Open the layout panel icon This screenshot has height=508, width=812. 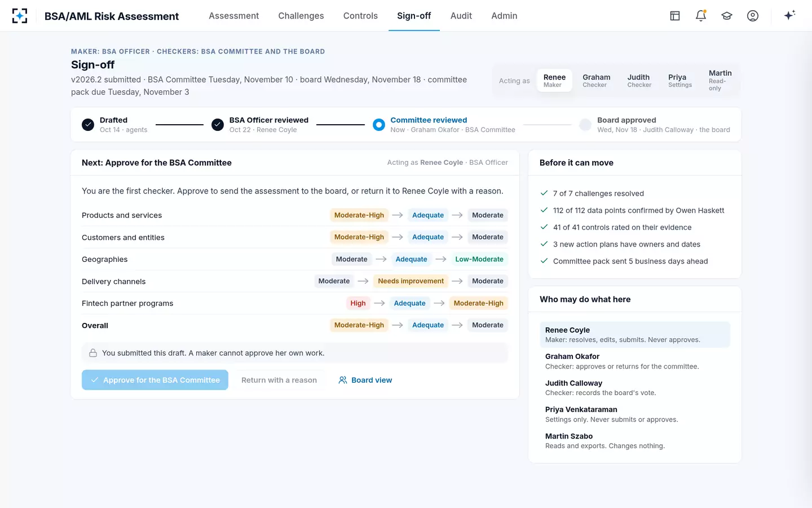[x=675, y=16]
